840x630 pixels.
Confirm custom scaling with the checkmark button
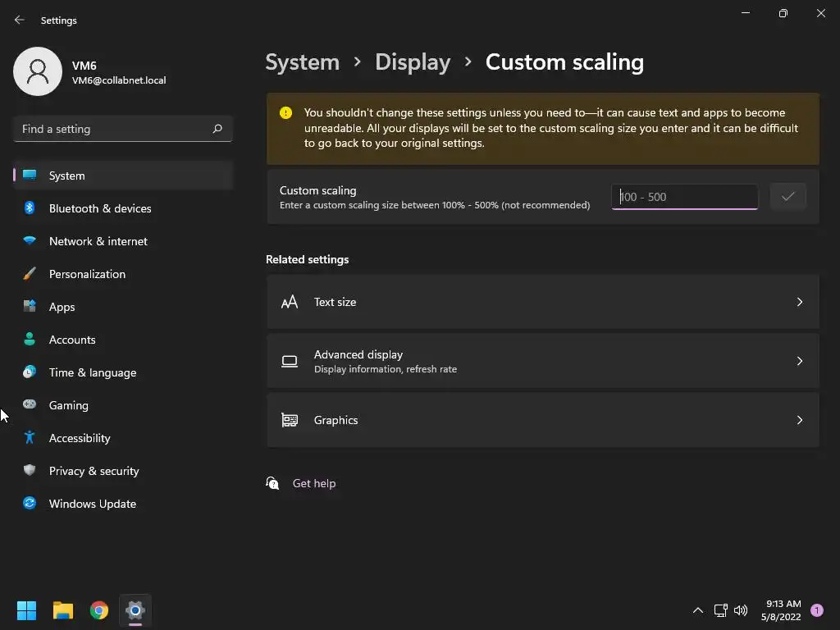(x=787, y=197)
